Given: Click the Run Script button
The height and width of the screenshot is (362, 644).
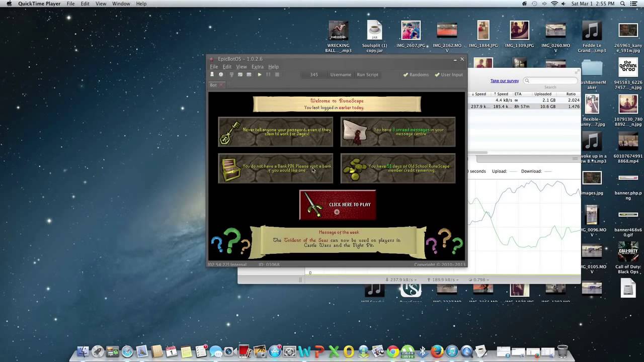Looking at the screenshot, I should coord(367,74).
